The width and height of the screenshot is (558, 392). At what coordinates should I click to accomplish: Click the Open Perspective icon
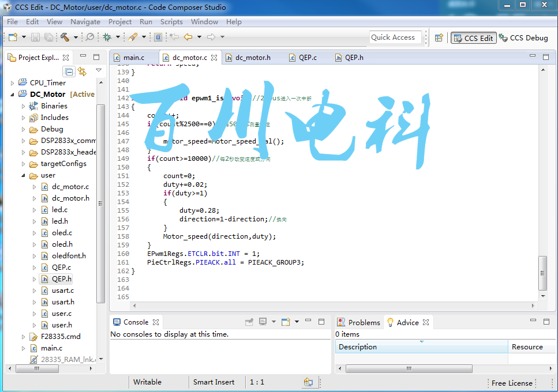[x=439, y=37]
